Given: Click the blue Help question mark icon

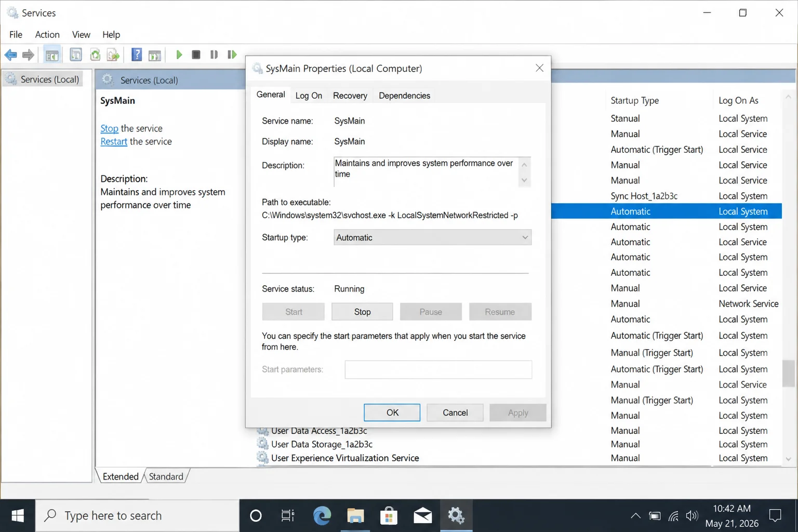Looking at the screenshot, I should pyautogui.click(x=137, y=55).
